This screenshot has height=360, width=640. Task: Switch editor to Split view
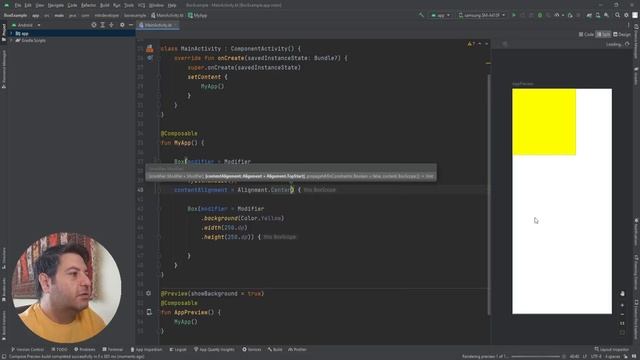pos(604,35)
